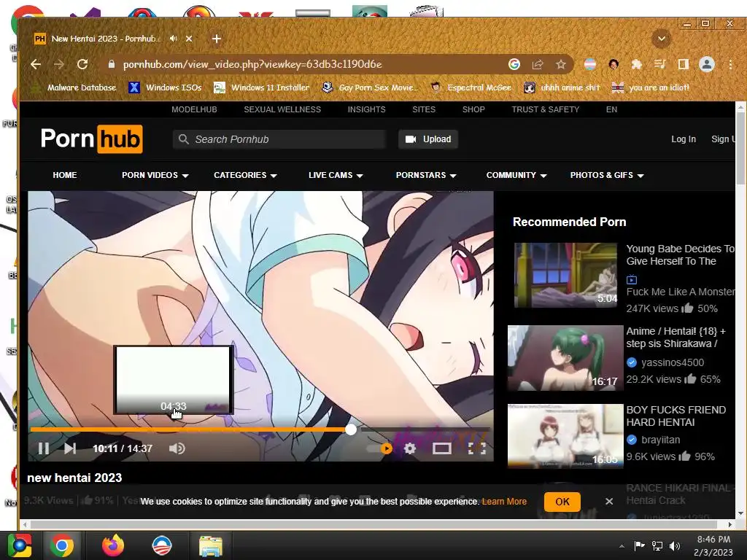The image size is (747, 560).
Task: Skip to next video in player
Action: [70, 448]
